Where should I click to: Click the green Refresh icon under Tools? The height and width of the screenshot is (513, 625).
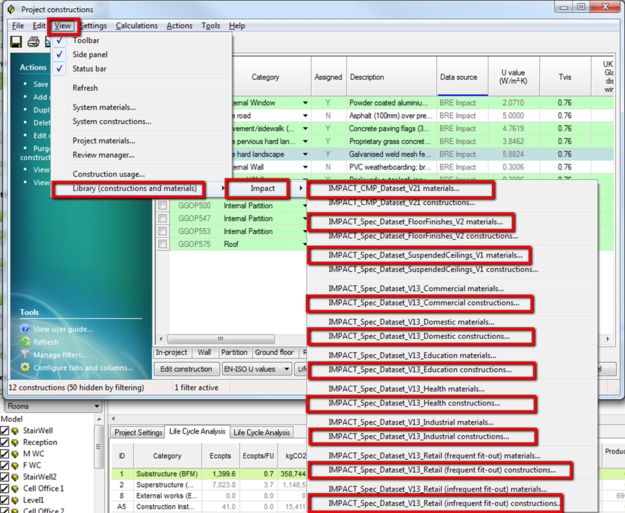tap(25, 342)
